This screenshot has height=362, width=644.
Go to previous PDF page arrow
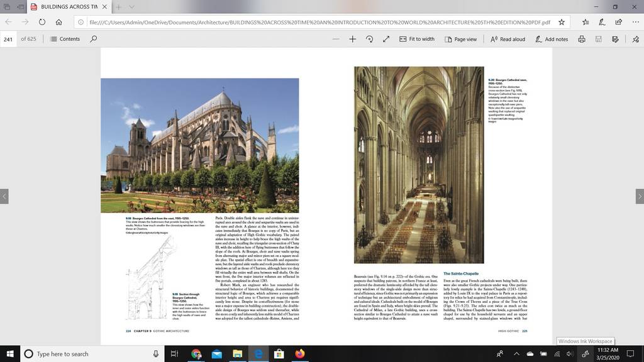tap(4, 196)
